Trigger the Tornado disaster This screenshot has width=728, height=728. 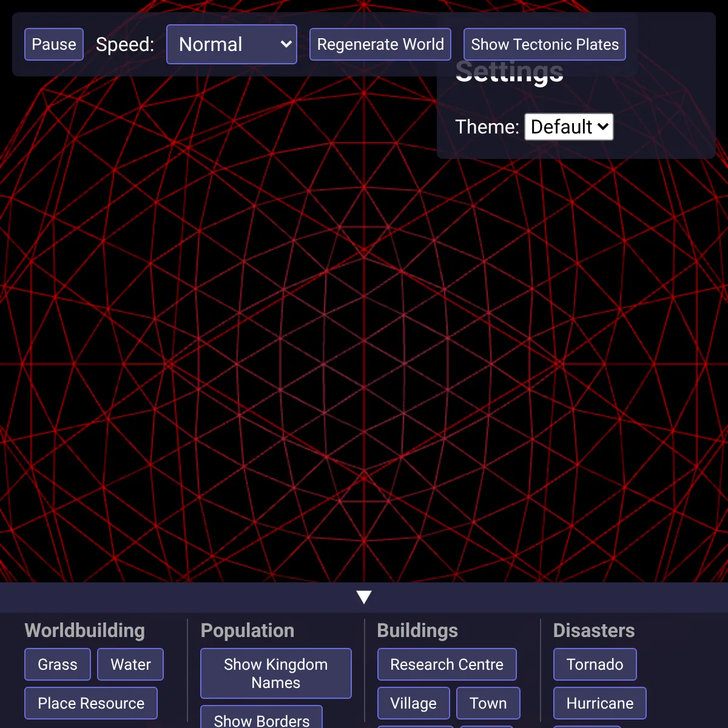(x=595, y=664)
